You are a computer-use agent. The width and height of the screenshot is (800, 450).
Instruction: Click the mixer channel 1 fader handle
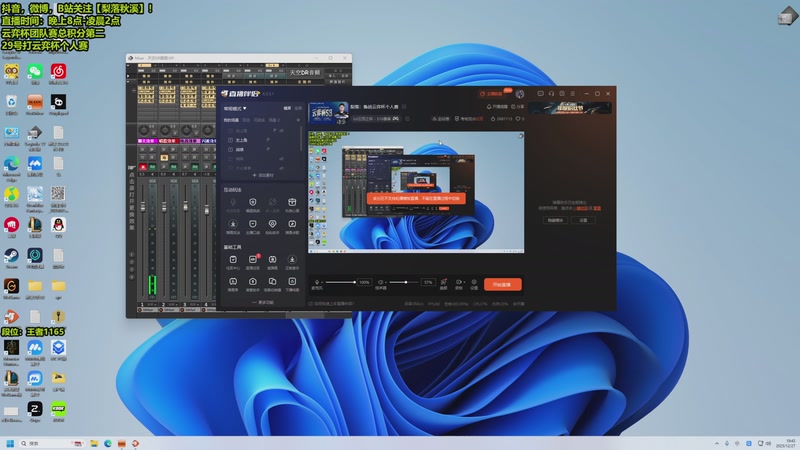(143, 207)
